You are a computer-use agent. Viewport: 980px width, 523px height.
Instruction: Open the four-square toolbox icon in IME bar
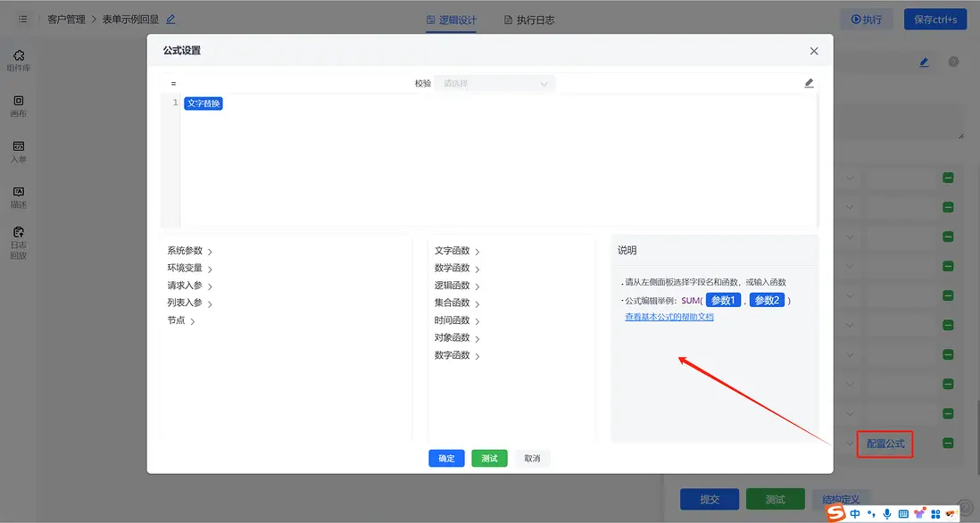[935, 513]
